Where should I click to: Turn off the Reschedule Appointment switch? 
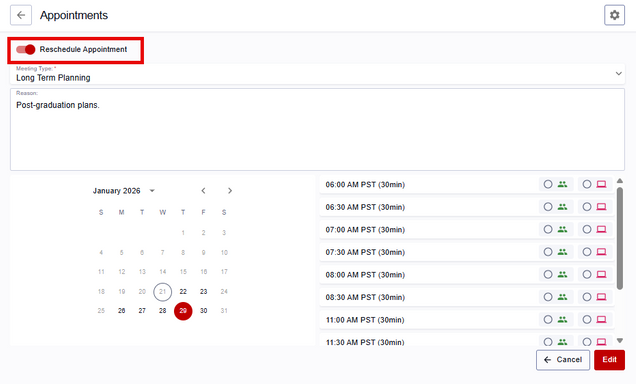coord(26,49)
